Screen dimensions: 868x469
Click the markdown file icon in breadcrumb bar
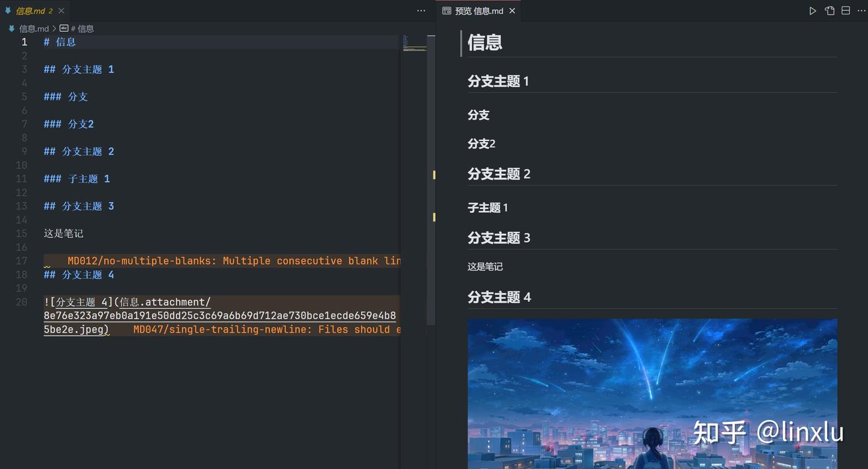tap(11, 28)
